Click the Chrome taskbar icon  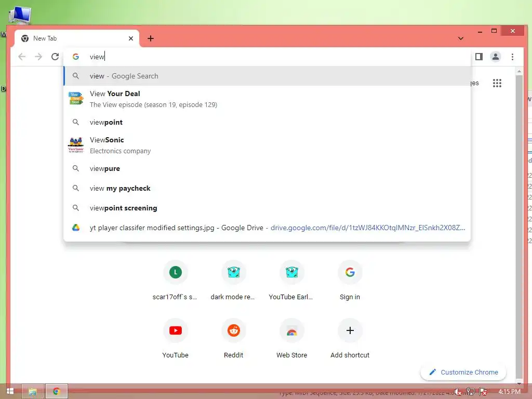(56, 392)
